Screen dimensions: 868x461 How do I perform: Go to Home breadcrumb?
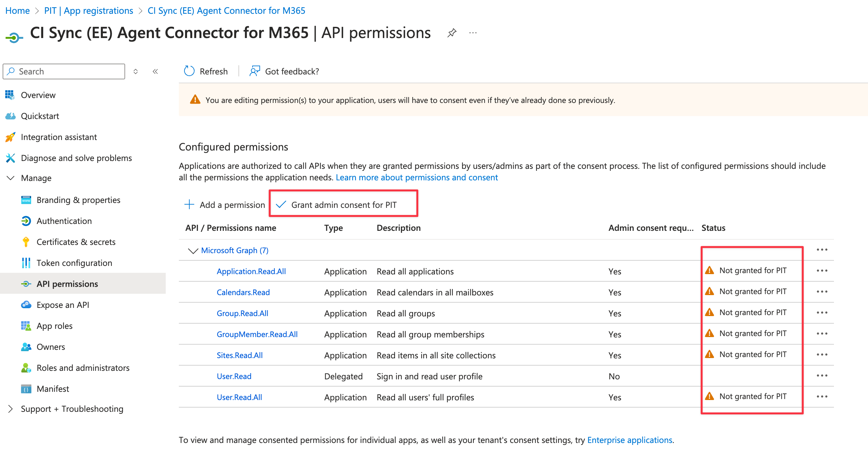click(17, 10)
